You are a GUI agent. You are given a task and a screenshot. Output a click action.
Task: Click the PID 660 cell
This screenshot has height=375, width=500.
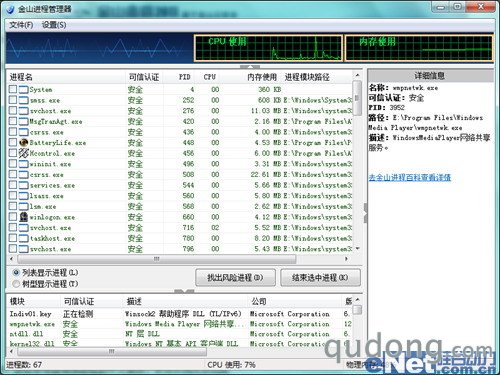click(x=188, y=217)
